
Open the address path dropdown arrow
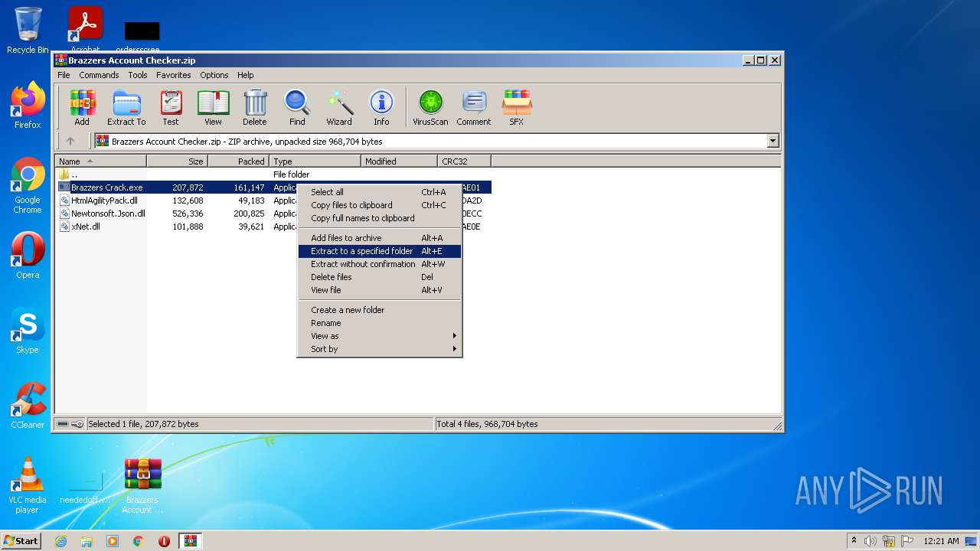point(773,141)
